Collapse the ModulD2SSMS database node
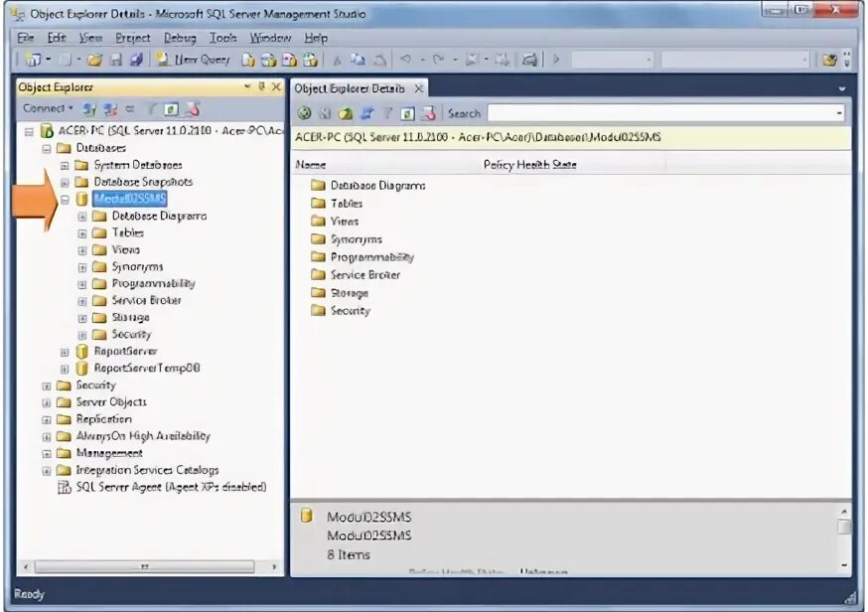 (65, 200)
